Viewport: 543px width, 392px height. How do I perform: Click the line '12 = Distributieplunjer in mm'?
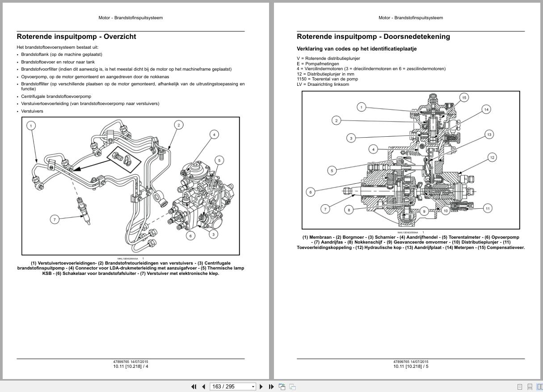point(325,74)
